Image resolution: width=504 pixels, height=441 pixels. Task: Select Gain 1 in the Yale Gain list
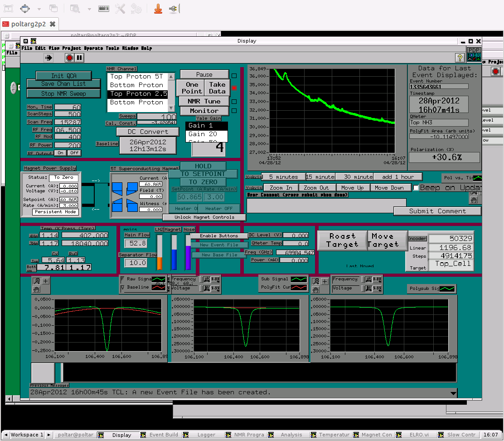tap(207, 125)
